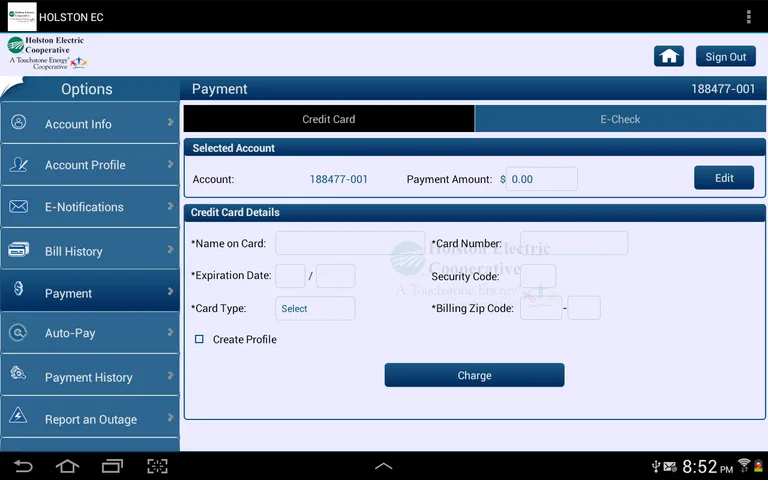The width and height of the screenshot is (768, 480).
Task: Tap the Android back navigation icon
Action: click(x=23, y=466)
